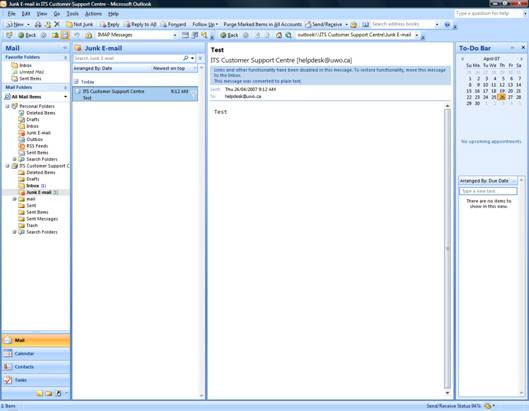The image size is (529, 411).
Task: Select Inbox under ITS Customer Support
Action: click(x=32, y=186)
